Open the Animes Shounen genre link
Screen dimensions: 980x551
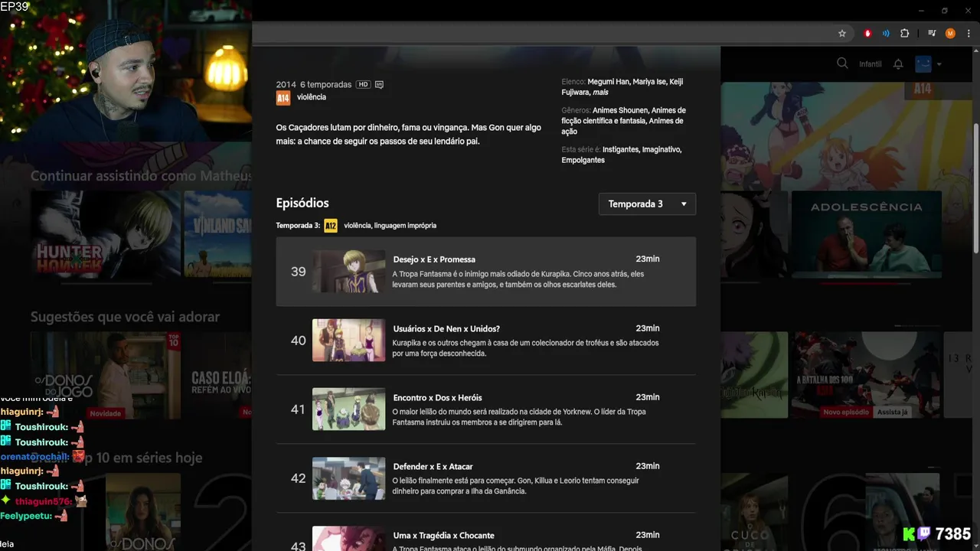coord(620,110)
